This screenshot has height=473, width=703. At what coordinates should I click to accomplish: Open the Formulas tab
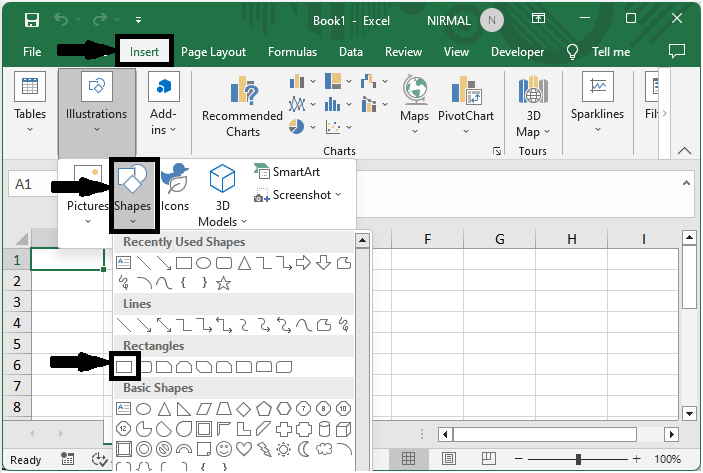tap(292, 52)
